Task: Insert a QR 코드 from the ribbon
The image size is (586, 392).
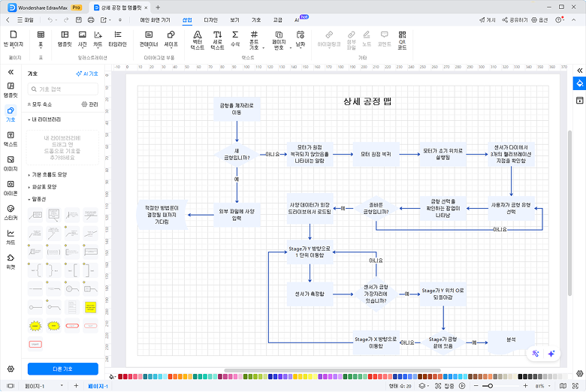Action: tap(402, 39)
